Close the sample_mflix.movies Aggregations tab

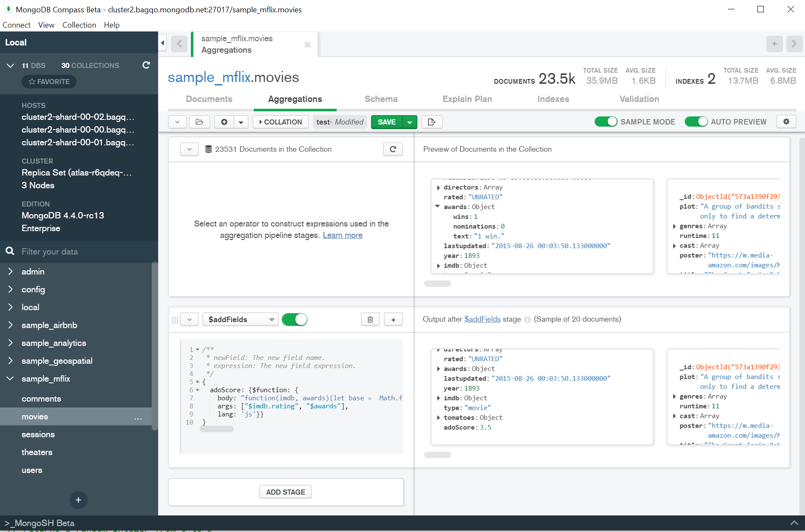(308, 45)
